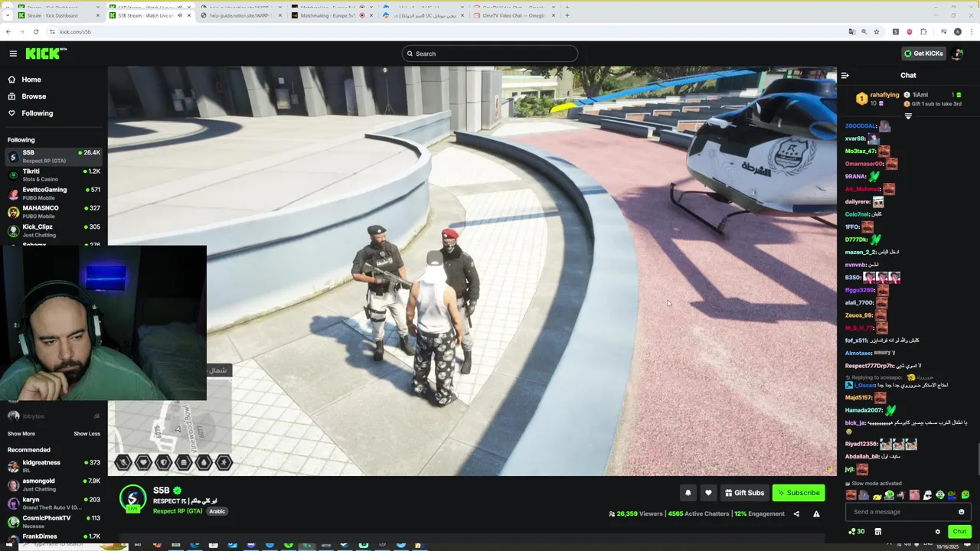
Task: Click S5B streamer avatar below video
Action: pyautogui.click(x=132, y=498)
